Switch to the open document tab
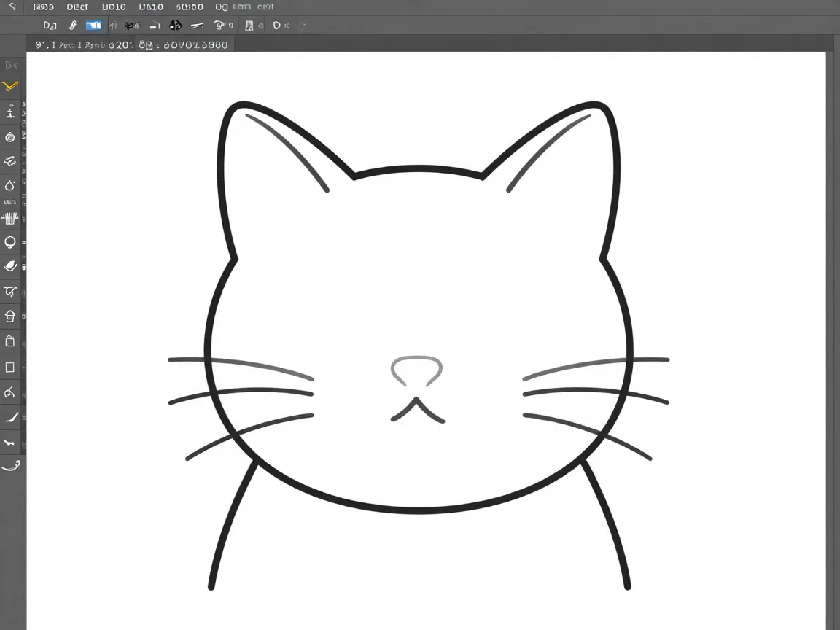840x630 pixels. coord(131,44)
